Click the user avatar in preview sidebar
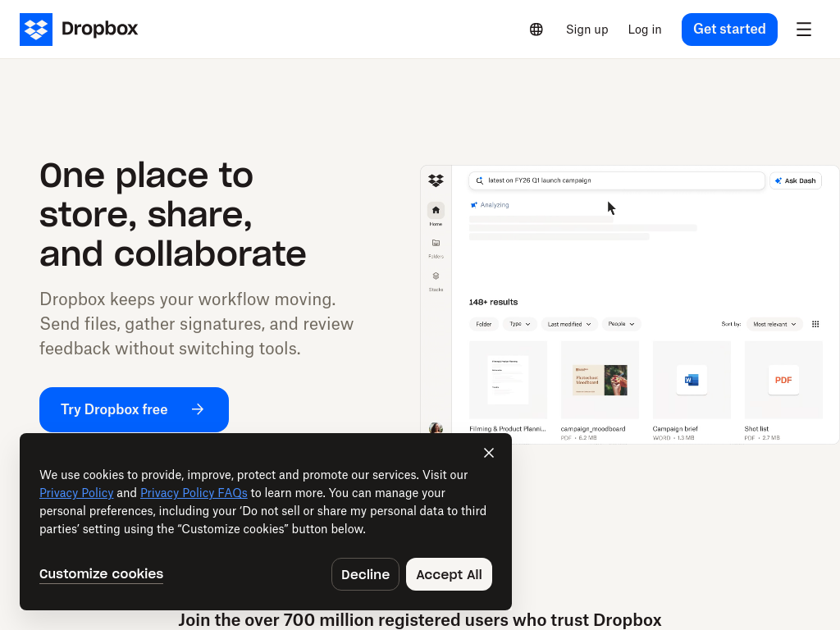Image resolution: width=840 pixels, height=630 pixels. click(436, 427)
